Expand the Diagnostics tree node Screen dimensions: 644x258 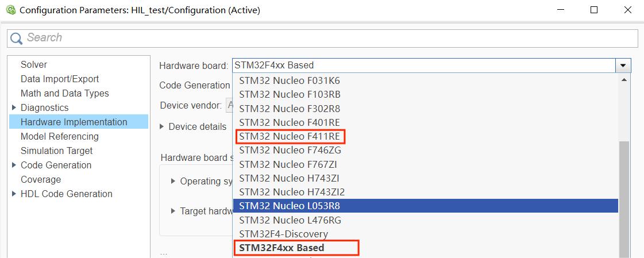click(14, 107)
